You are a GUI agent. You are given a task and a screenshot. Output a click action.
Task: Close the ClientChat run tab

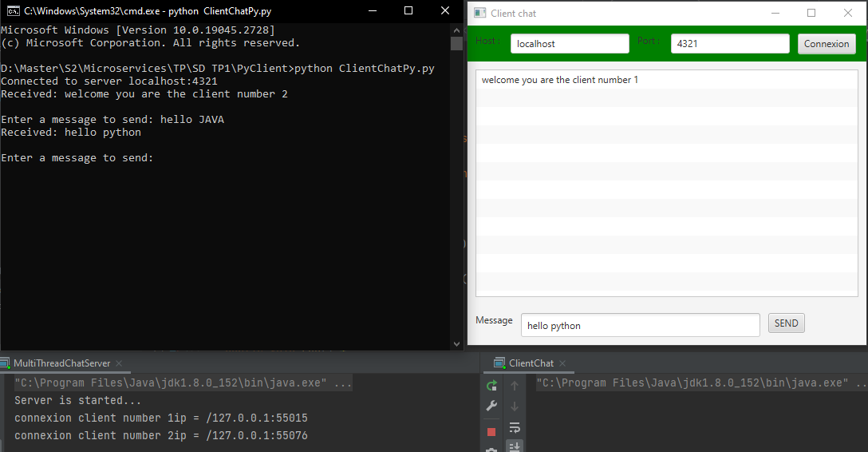coord(562,363)
